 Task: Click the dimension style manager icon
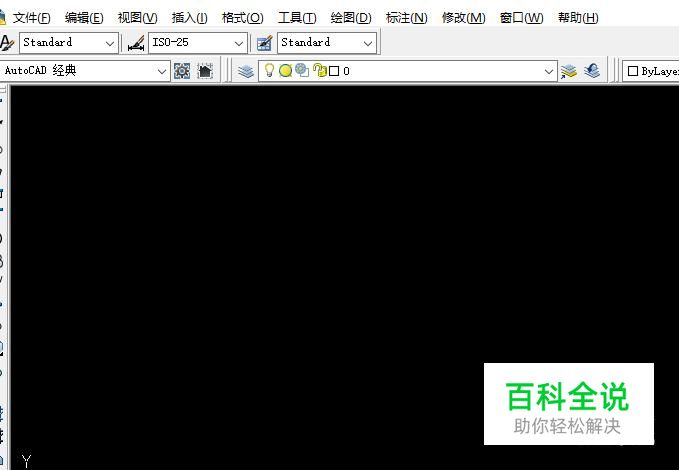tap(136, 43)
